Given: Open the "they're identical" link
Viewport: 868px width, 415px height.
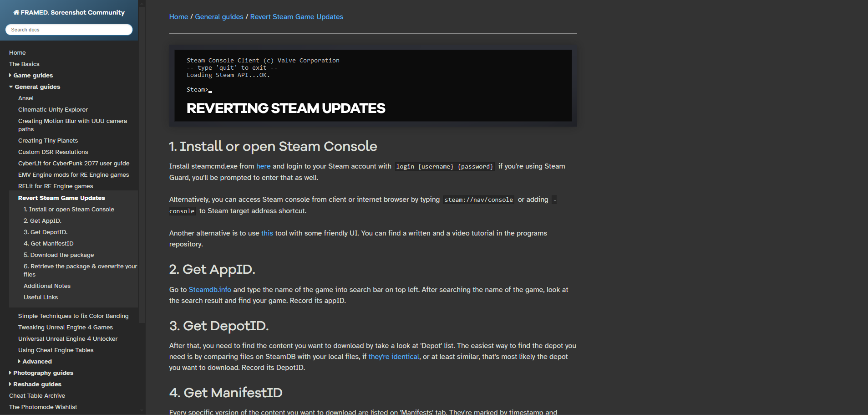Looking at the screenshot, I should (x=394, y=357).
